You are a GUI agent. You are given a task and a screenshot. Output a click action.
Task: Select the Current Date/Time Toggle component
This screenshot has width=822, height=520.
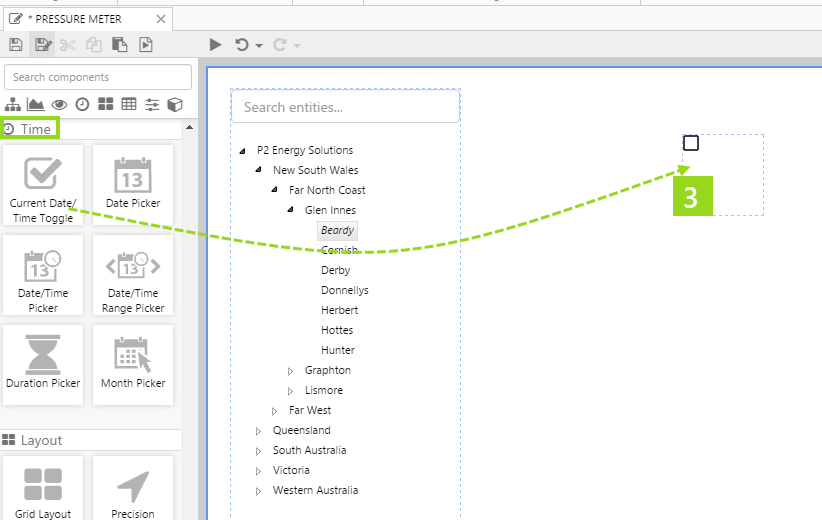click(43, 184)
